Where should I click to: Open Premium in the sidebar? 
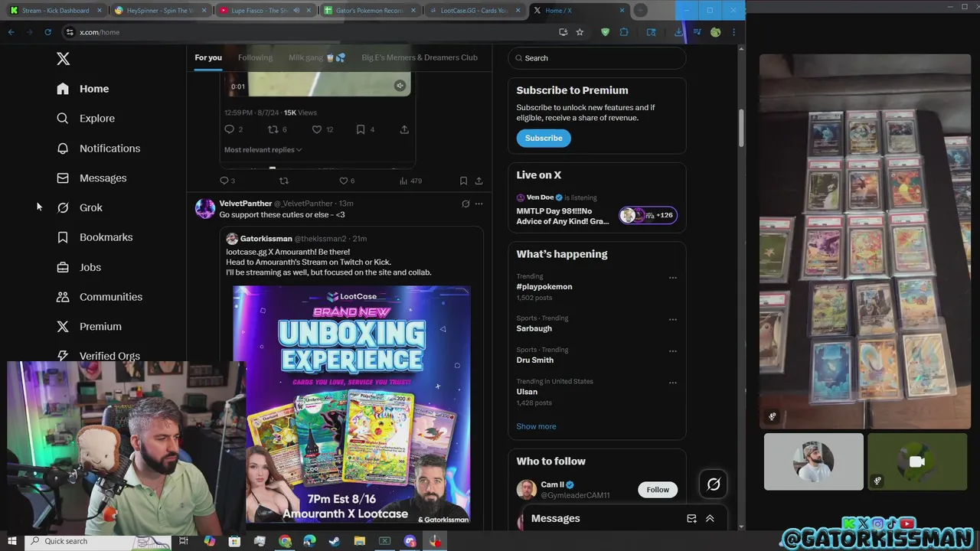pyautogui.click(x=89, y=327)
